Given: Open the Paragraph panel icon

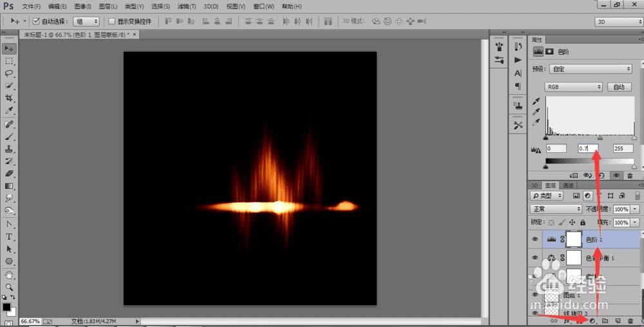Looking at the screenshot, I should point(518,86).
